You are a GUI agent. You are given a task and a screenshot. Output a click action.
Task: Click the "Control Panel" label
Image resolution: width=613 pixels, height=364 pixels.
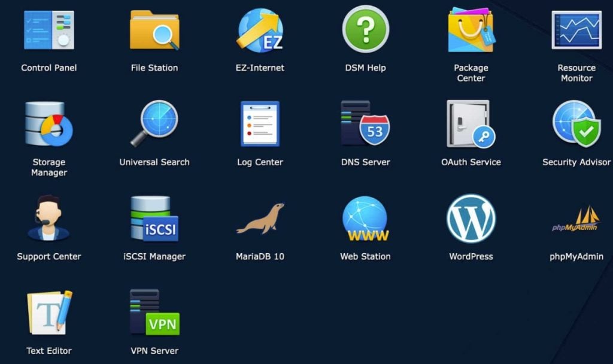(49, 68)
